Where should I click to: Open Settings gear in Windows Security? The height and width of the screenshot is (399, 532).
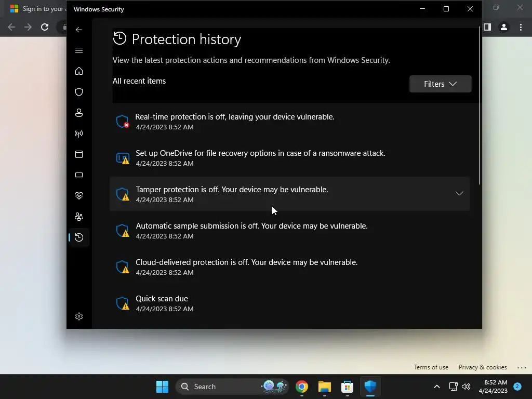[79, 316]
